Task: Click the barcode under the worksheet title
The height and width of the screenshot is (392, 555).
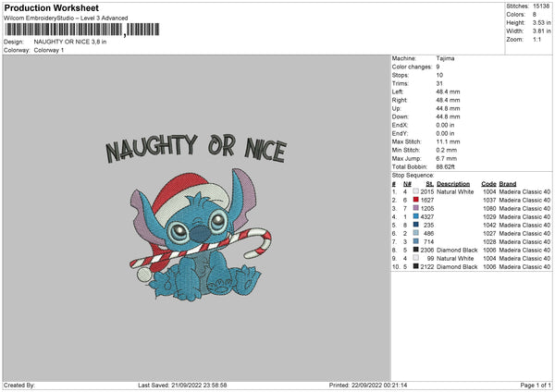Action: tap(81, 30)
